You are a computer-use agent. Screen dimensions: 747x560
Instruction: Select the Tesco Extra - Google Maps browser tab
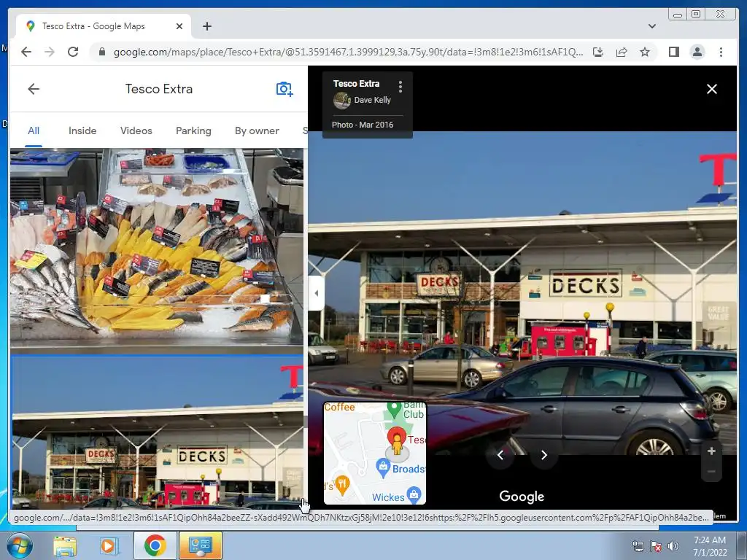coord(104,26)
